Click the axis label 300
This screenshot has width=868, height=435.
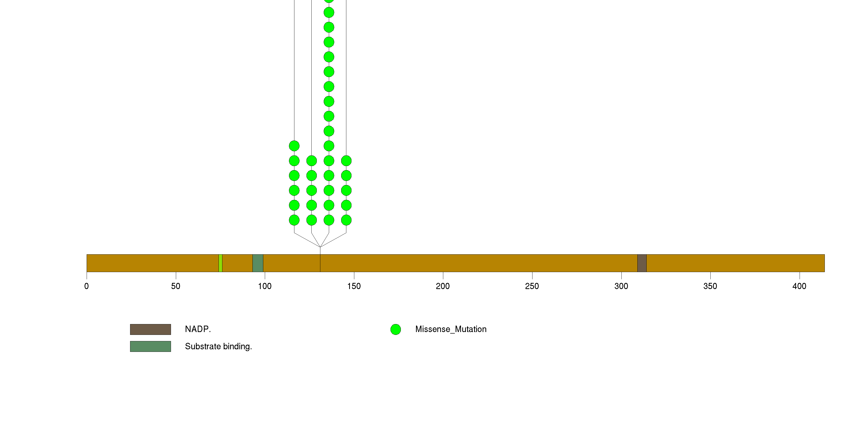click(x=621, y=286)
